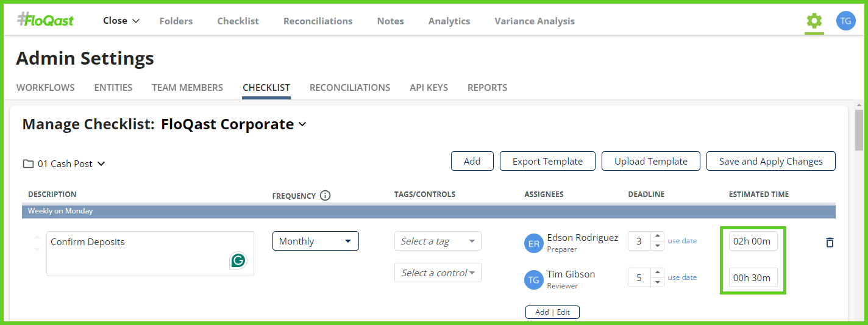Switch to the REPORTS tab
Image resolution: width=868 pixels, height=325 pixels.
pyautogui.click(x=487, y=87)
